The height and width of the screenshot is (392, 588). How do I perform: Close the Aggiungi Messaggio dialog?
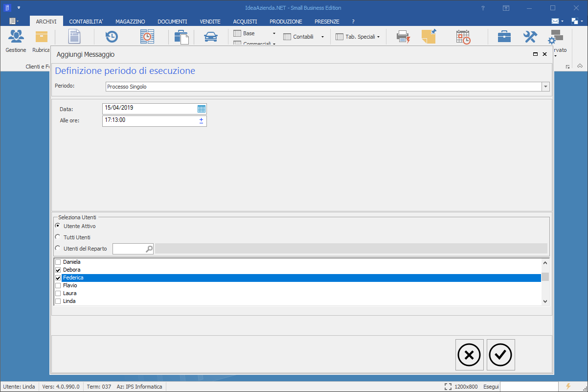tap(544, 54)
